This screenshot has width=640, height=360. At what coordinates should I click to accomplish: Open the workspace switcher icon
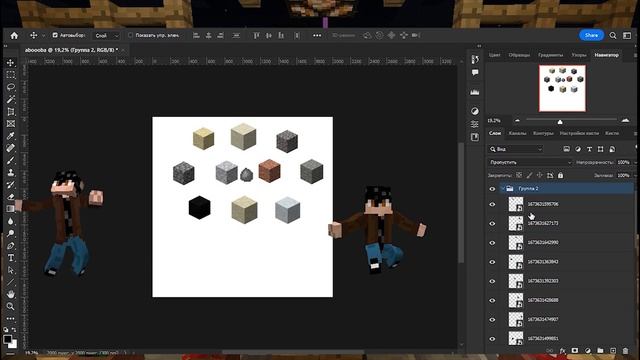coord(627,36)
